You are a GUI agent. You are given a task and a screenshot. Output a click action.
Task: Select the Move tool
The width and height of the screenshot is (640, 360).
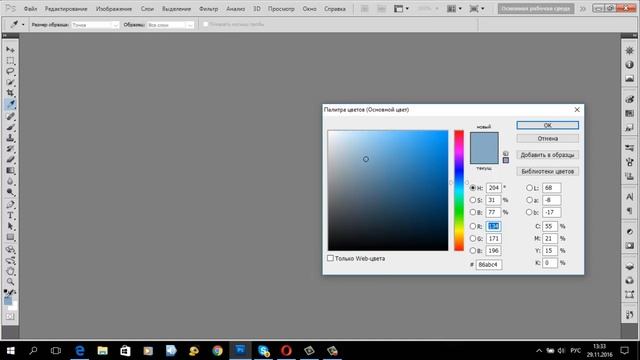tap(10, 50)
